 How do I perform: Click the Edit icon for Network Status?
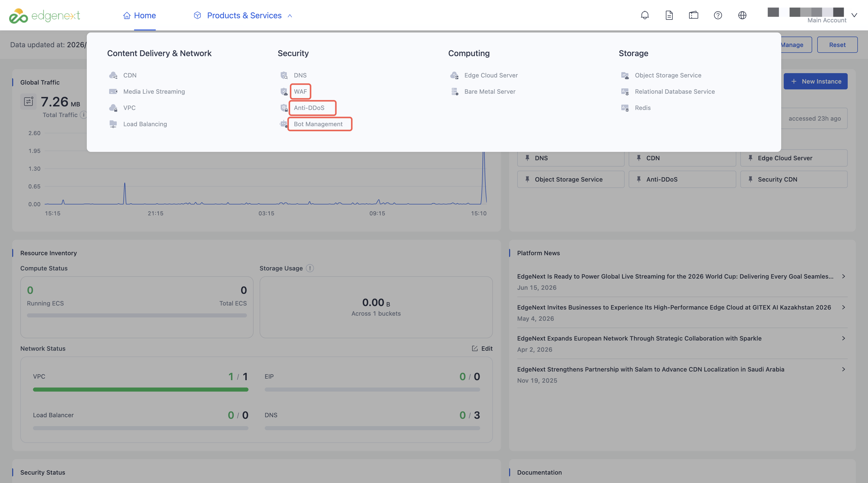475,348
